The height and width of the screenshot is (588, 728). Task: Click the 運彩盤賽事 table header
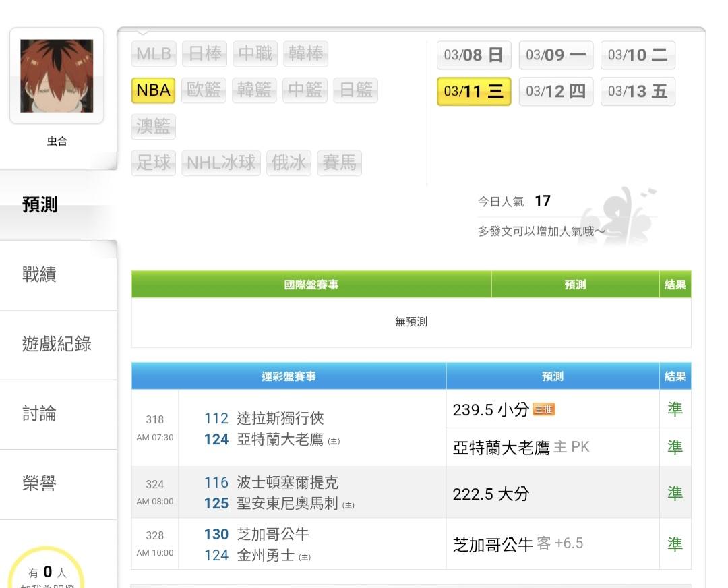pyautogui.click(x=289, y=376)
